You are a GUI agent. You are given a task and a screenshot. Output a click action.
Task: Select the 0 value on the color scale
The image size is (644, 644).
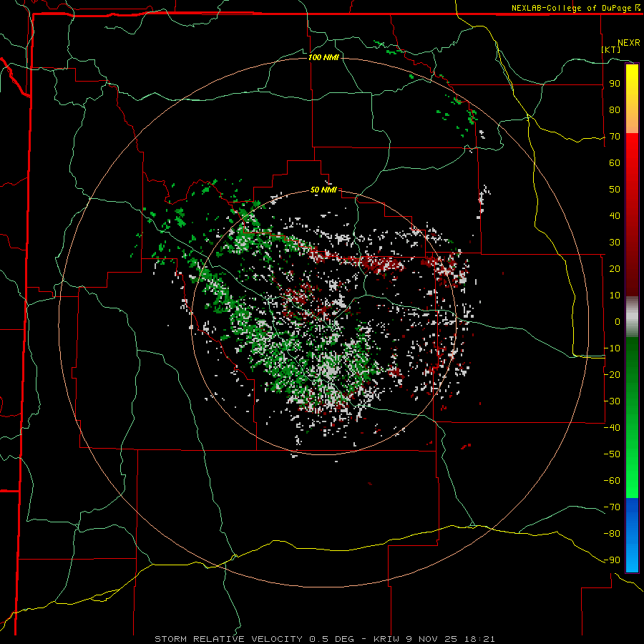point(618,321)
